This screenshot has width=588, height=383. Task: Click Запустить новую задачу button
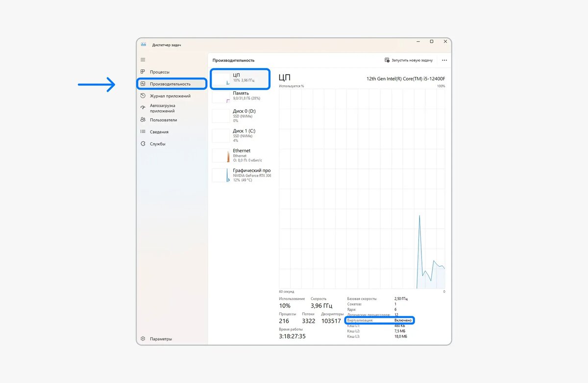[409, 60]
